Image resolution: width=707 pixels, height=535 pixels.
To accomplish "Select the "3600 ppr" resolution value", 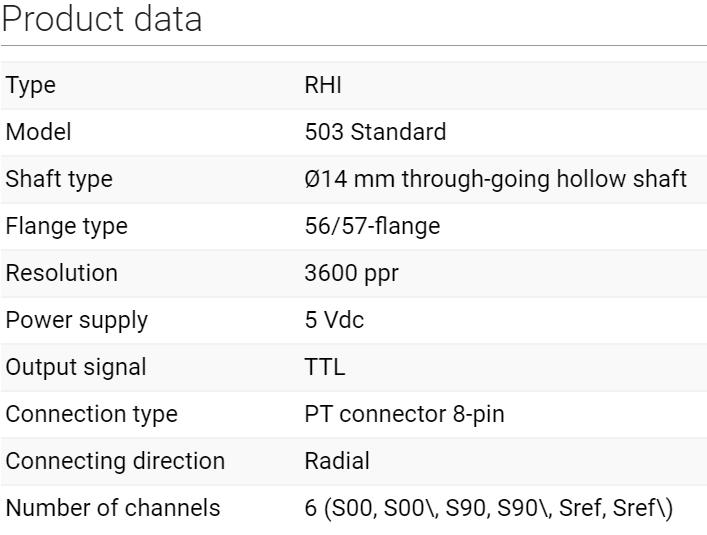I will (x=351, y=273).
